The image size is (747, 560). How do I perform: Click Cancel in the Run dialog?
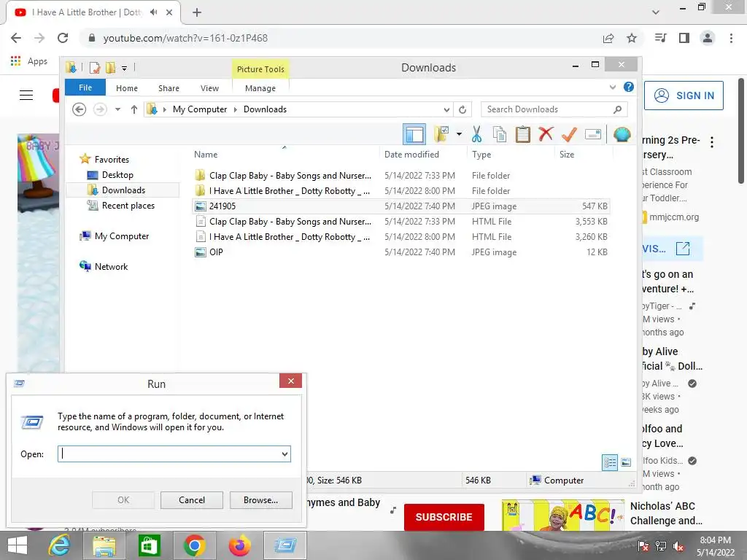pyautogui.click(x=192, y=500)
